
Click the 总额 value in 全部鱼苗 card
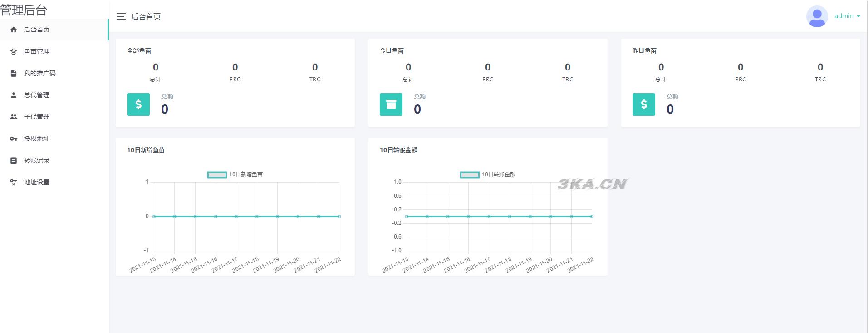165,109
